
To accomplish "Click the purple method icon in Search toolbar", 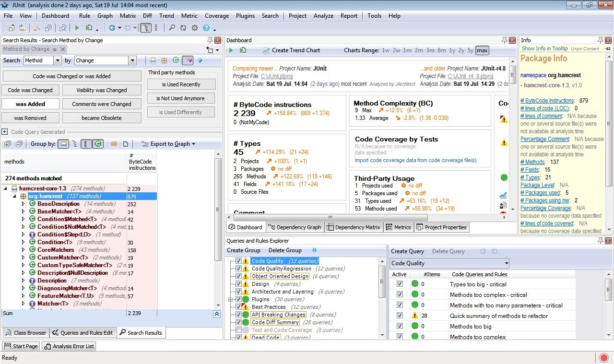I will (x=188, y=60).
